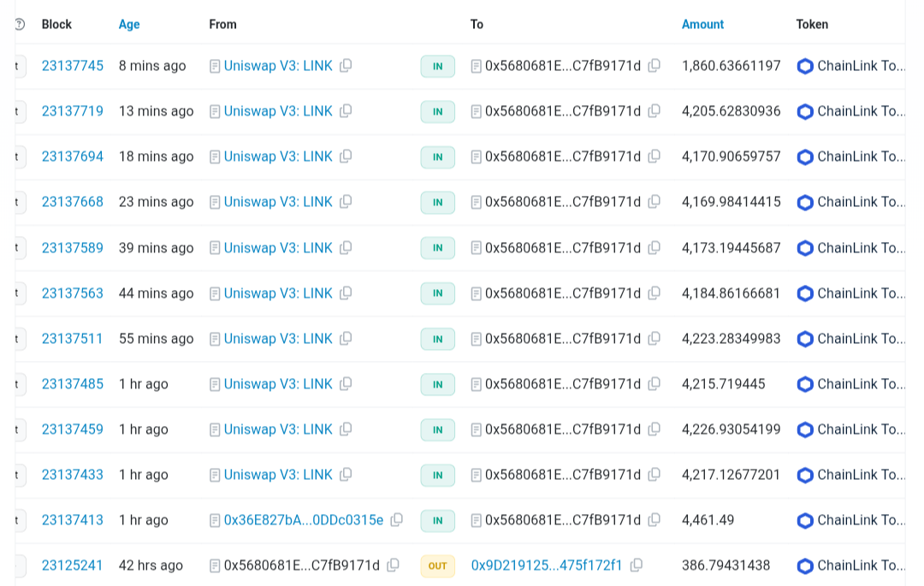The width and height of the screenshot is (924, 586).
Task: Copy 0x9D219125...475f172f1 address icon
Action: click(637, 565)
